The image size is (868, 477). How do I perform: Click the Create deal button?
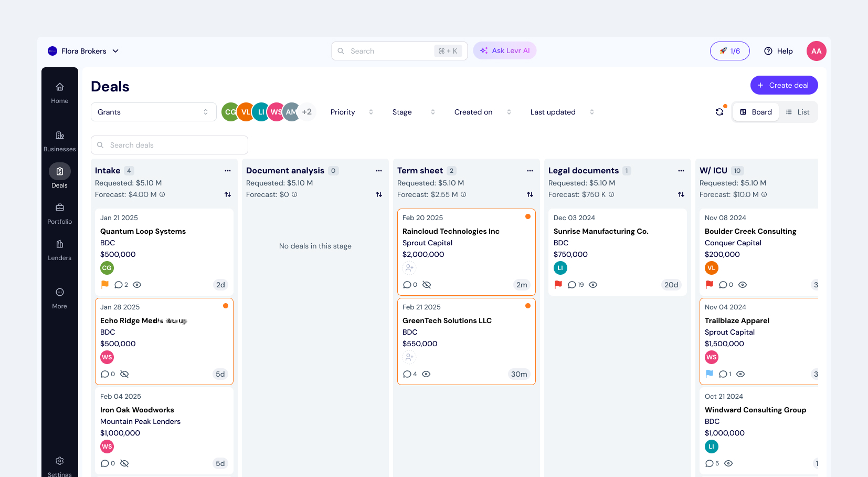click(784, 85)
